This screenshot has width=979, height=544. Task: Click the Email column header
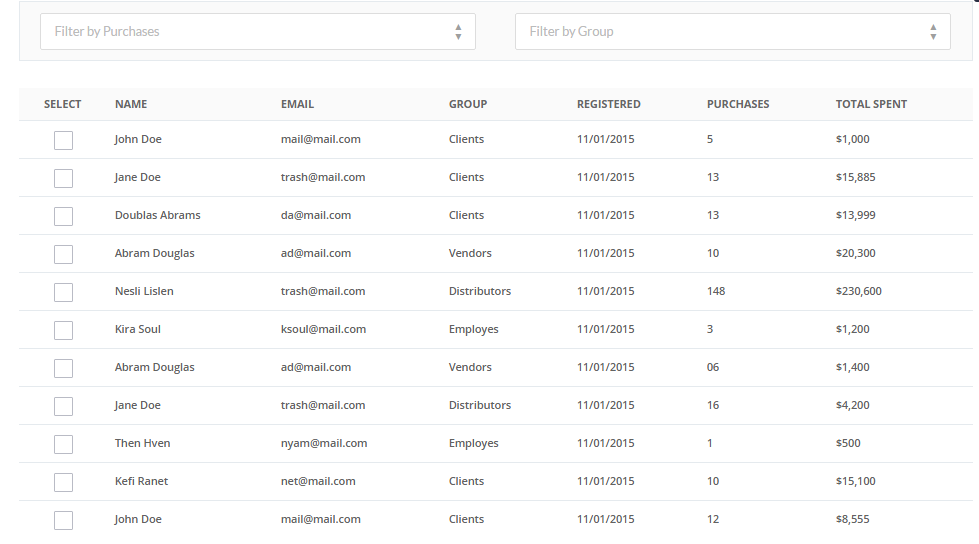point(297,104)
